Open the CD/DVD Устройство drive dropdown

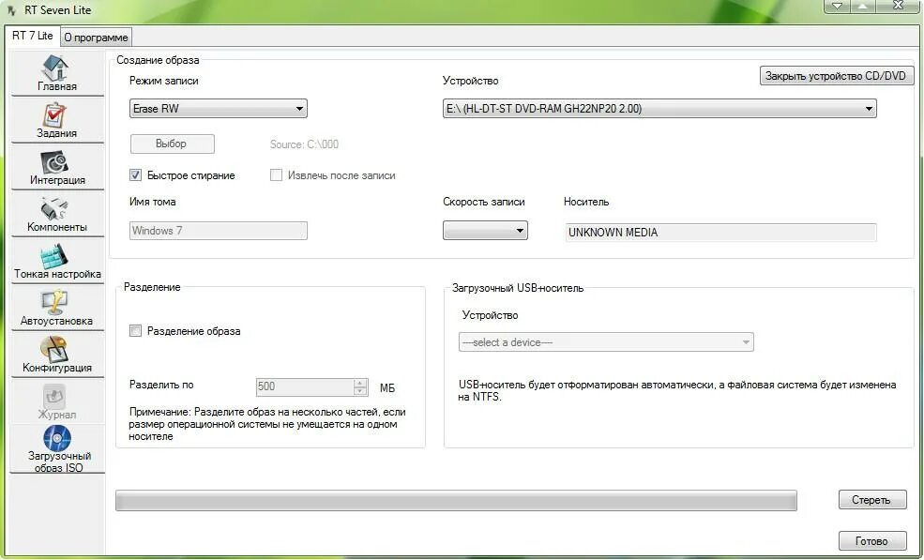[x=659, y=109]
